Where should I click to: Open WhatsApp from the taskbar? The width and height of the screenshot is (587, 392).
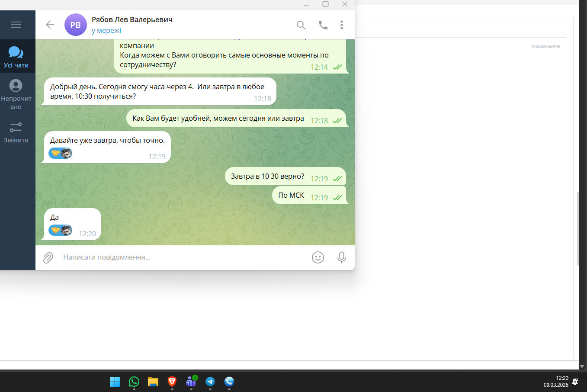134,382
